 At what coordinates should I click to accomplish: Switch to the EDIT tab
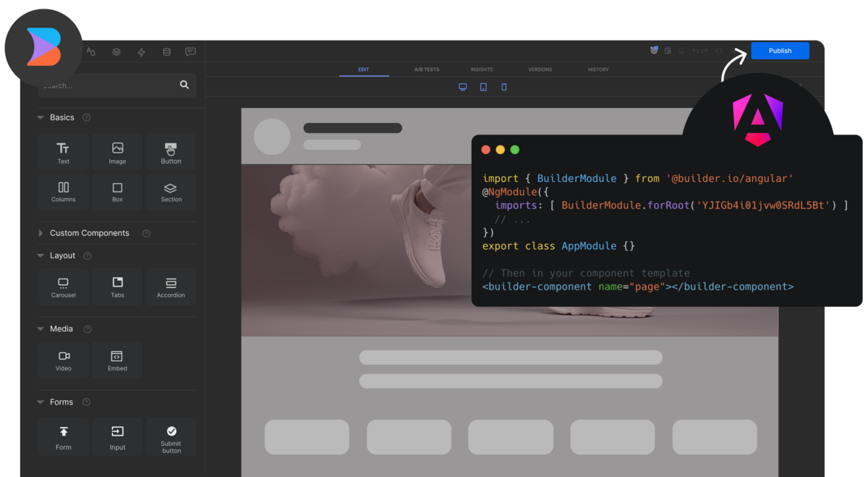click(x=363, y=69)
